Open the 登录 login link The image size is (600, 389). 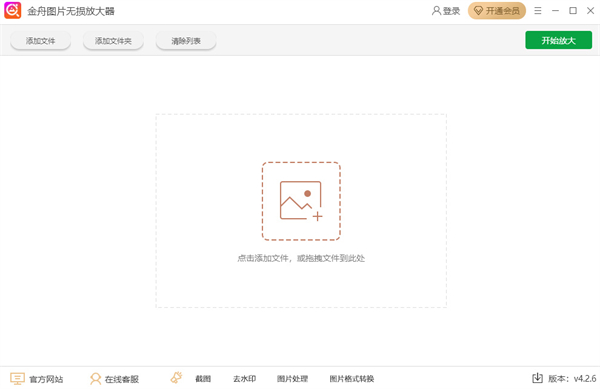click(446, 11)
